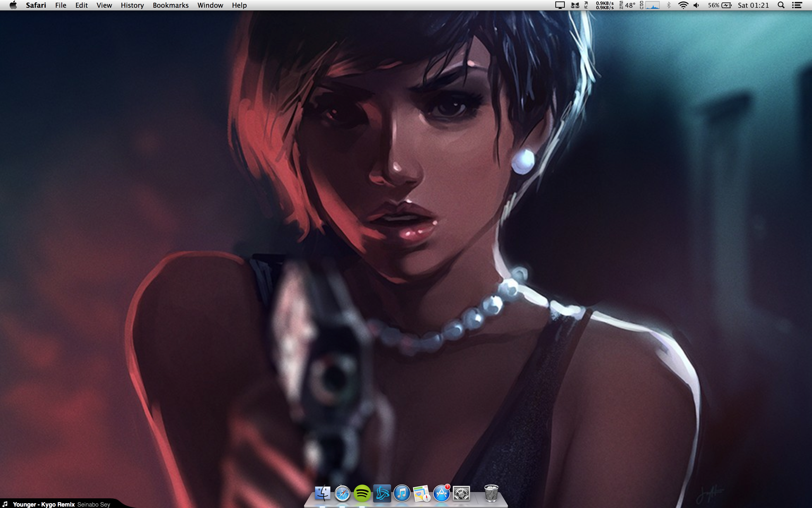Open the Safari application menu
The width and height of the screenshot is (812, 508).
[36, 5]
